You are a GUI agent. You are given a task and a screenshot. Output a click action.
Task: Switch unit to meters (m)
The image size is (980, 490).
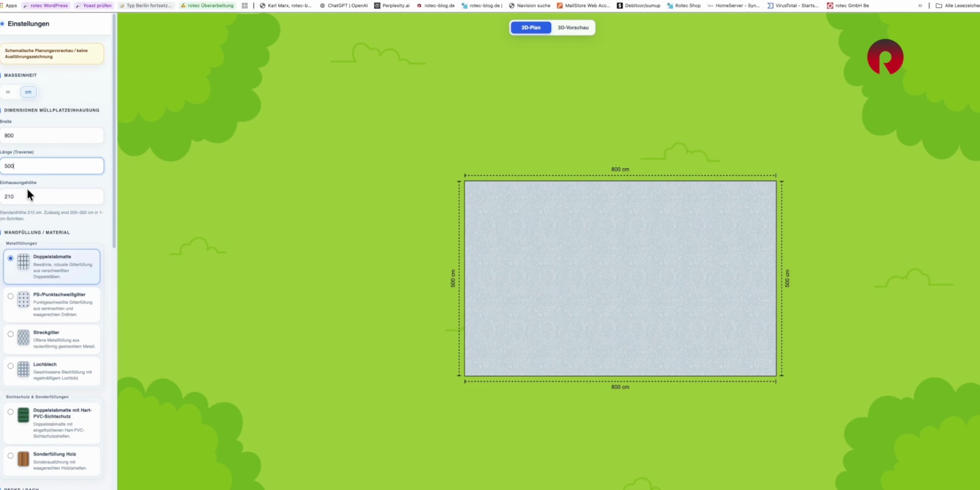coord(8,92)
